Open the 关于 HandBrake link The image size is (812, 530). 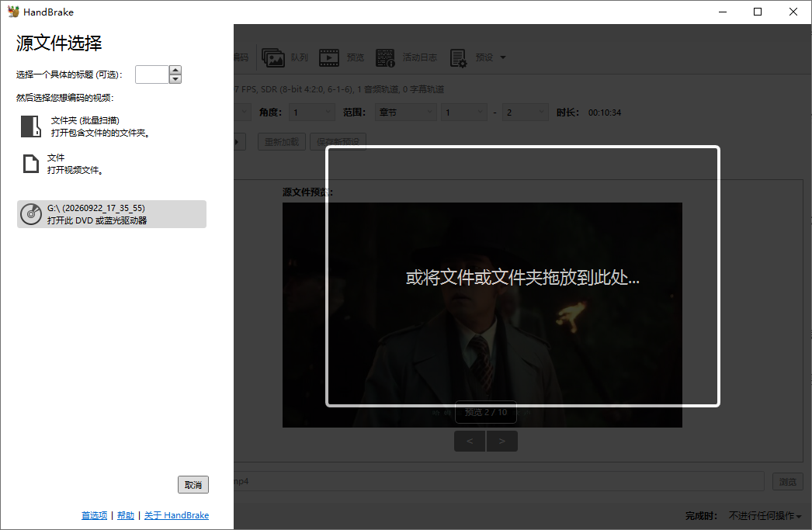point(176,515)
